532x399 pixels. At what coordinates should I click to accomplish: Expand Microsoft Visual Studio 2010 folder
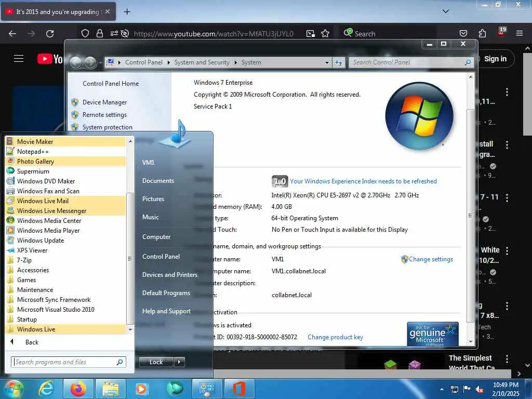(65, 309)
